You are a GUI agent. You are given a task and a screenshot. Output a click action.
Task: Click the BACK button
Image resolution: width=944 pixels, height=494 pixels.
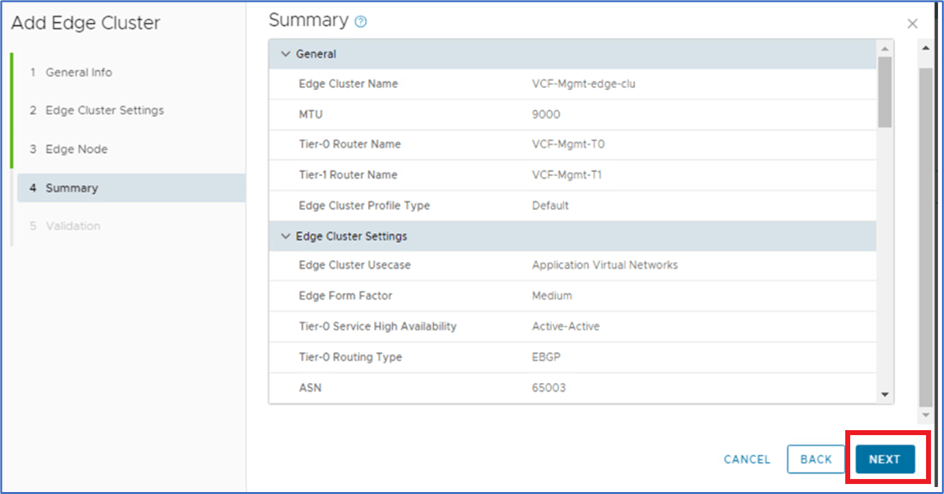point(816,459)
